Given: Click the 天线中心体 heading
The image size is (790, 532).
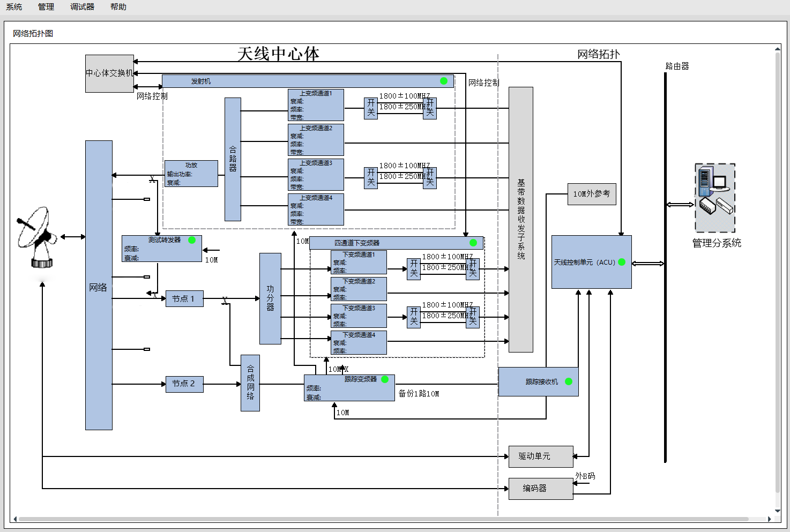Looking at the screenshot, I should pos(278,54).
